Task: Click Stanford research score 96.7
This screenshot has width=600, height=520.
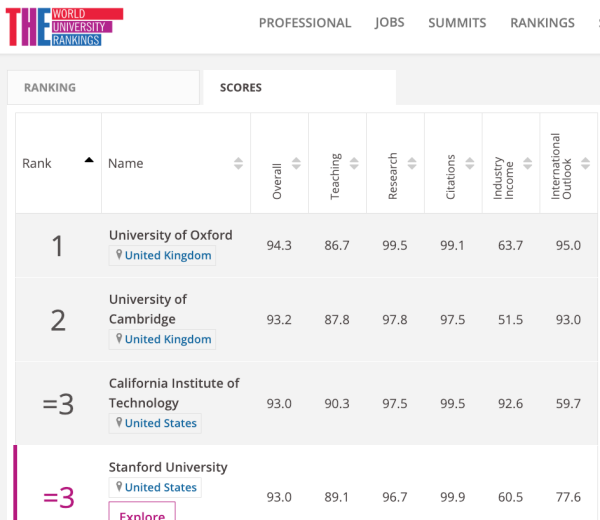Action: coord(395,497)
